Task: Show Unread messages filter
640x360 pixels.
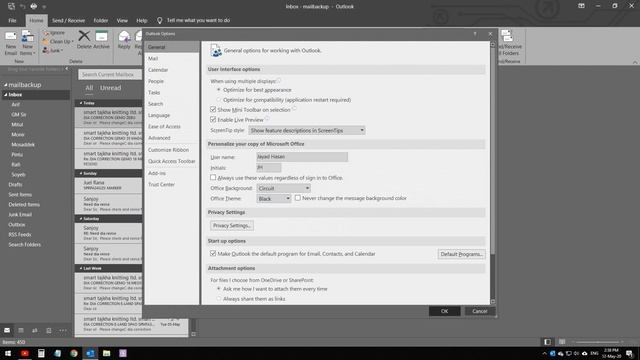Action: (111, 88)
